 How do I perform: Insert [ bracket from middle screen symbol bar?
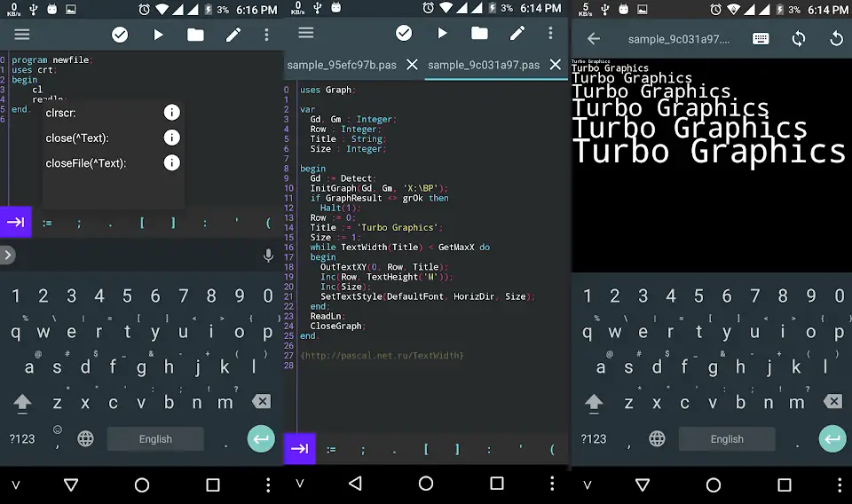tap(426, 450)
